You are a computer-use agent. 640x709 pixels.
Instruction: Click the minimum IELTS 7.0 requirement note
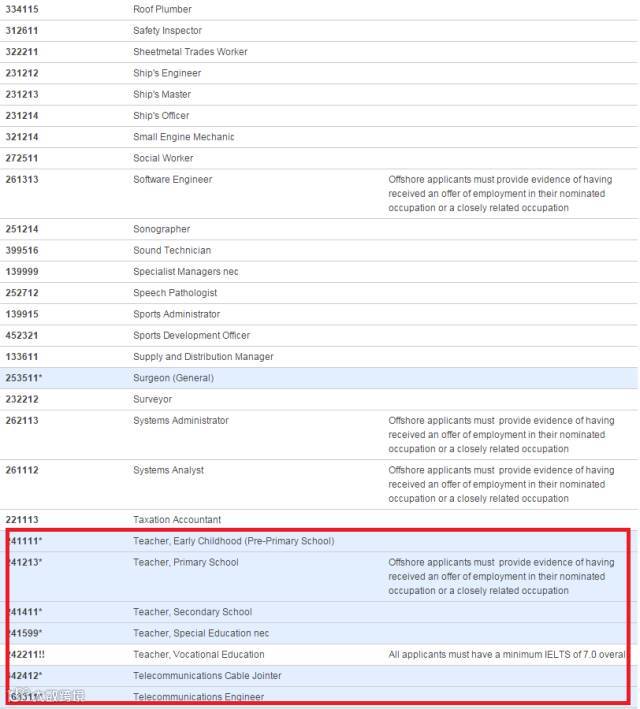point(507,654)
